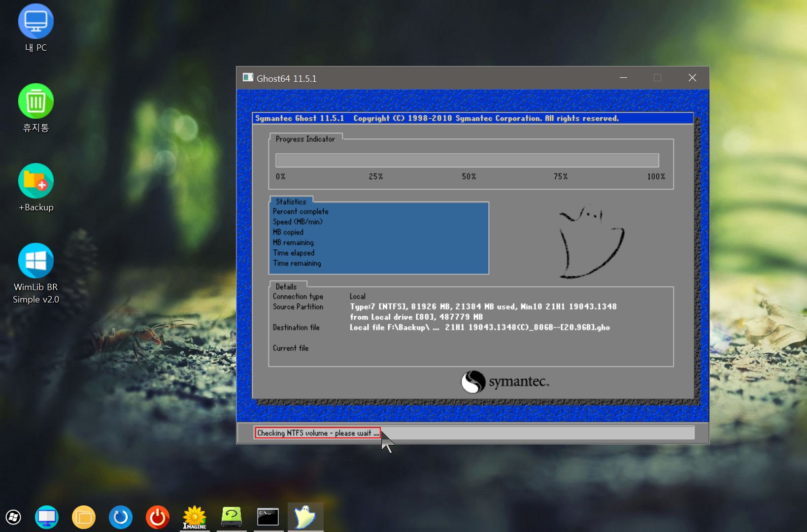Click the Ghost progress indicator bar
This screenshot has width=807, height=532.
(467, 161)
